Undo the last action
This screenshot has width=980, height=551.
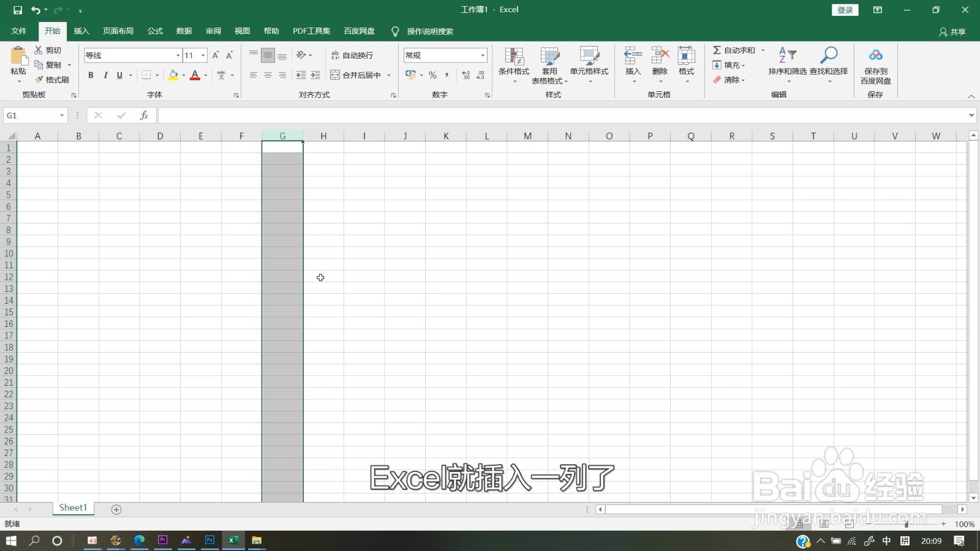coord(36,10)
